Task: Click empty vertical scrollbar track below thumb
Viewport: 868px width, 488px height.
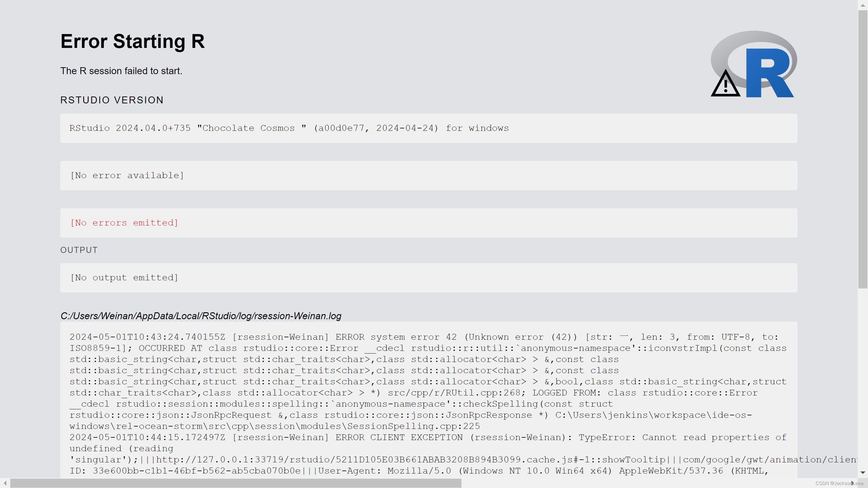Action: (x=863, y=377)
